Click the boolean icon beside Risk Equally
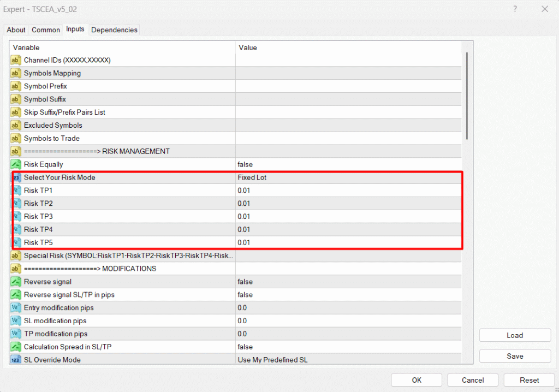The width and height of the screenshot is (559, 392). pos(16,164)
